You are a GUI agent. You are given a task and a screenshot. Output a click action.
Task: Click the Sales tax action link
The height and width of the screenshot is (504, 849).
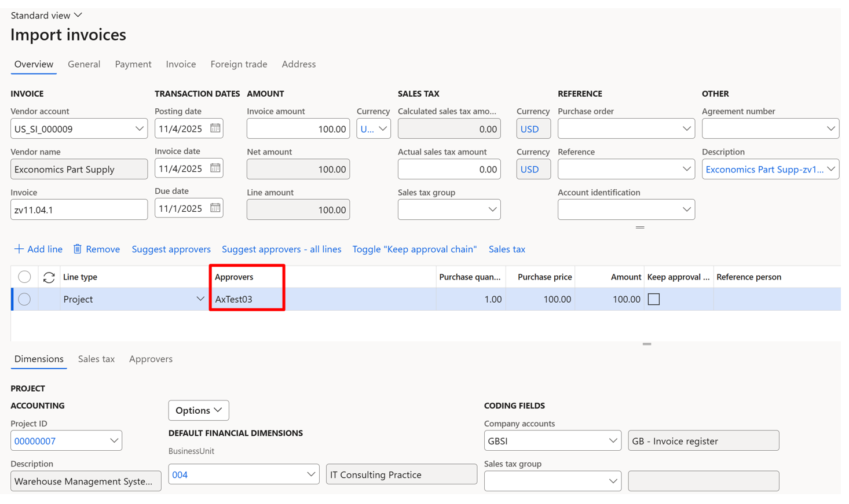pyautogui.click(x=507, y=249)
